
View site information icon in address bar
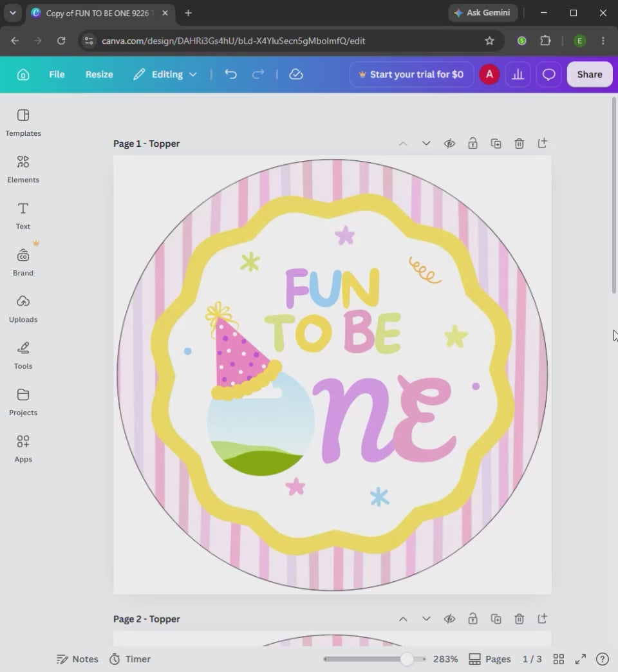click(x=89, y=41)
